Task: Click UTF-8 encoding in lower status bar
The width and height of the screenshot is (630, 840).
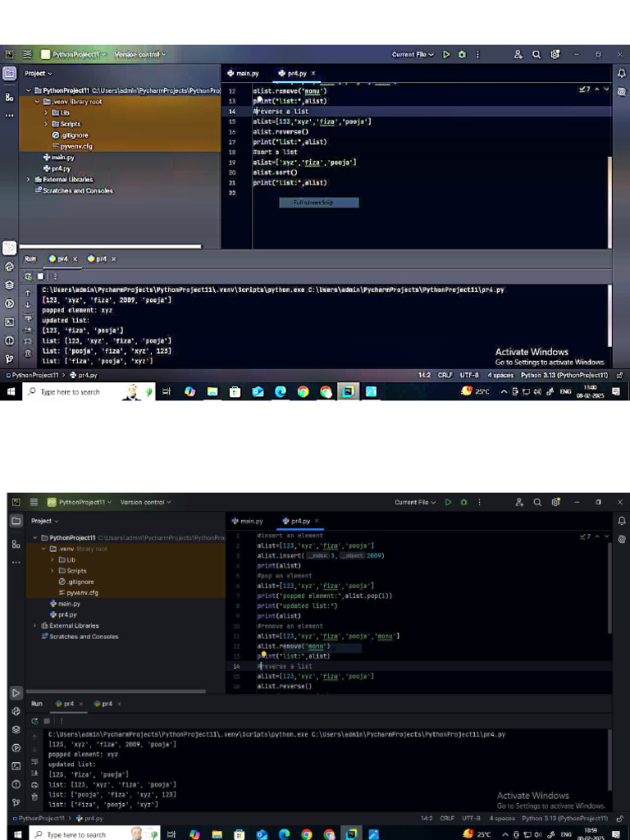Action: tap(471, 819)
